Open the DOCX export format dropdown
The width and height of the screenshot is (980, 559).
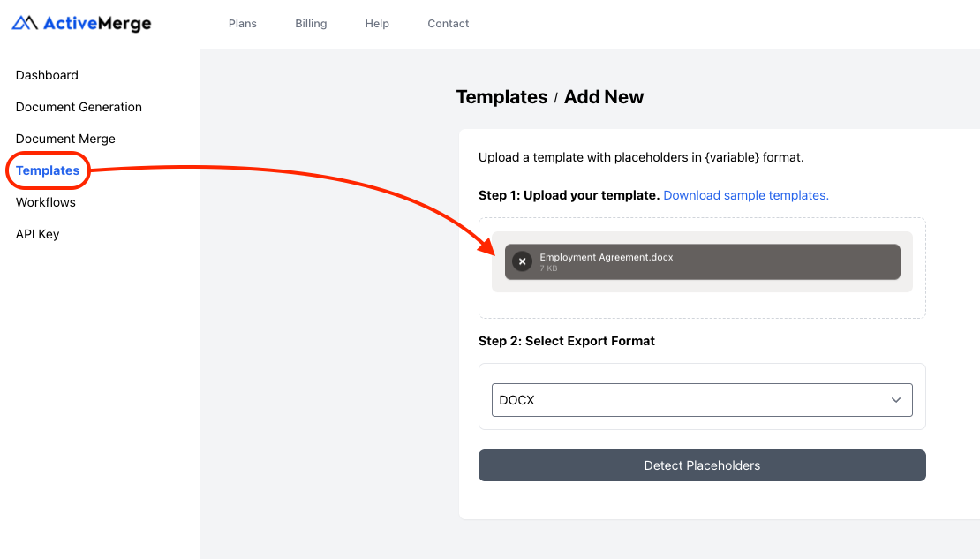pyautogui.click(x=702, y=399)
